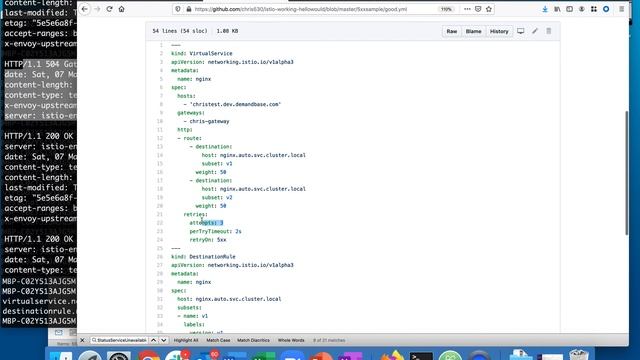Open the downloads arrow in toolbar

(x=545, y=9)
